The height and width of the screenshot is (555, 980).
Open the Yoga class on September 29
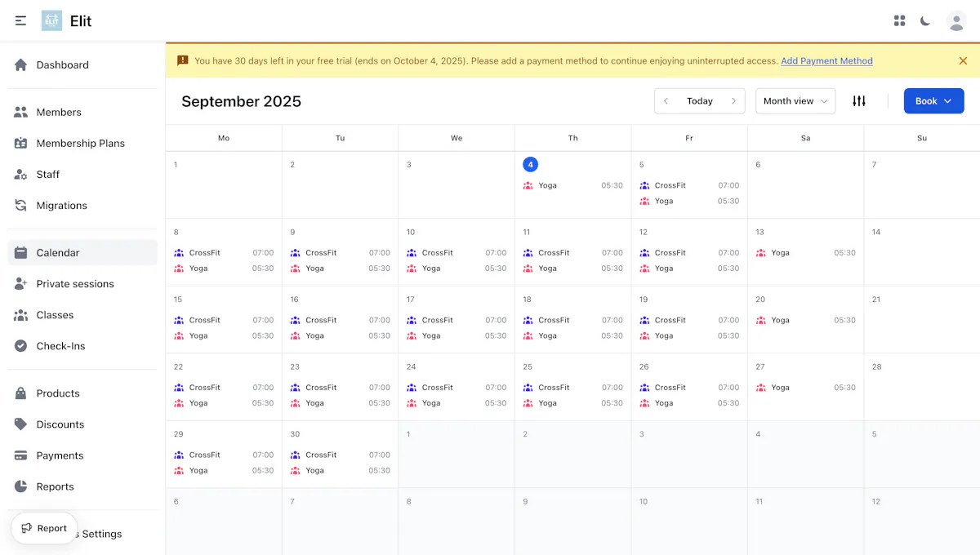(224, 471)
